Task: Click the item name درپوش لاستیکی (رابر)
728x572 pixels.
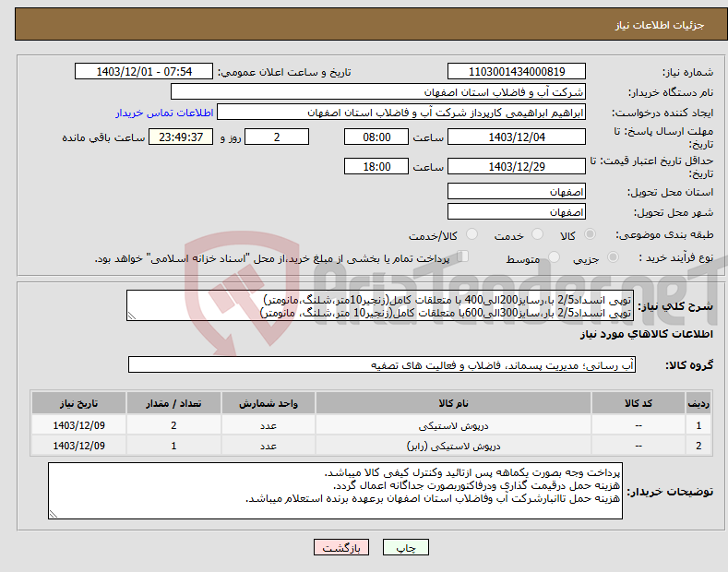Action: coord(453,446)
